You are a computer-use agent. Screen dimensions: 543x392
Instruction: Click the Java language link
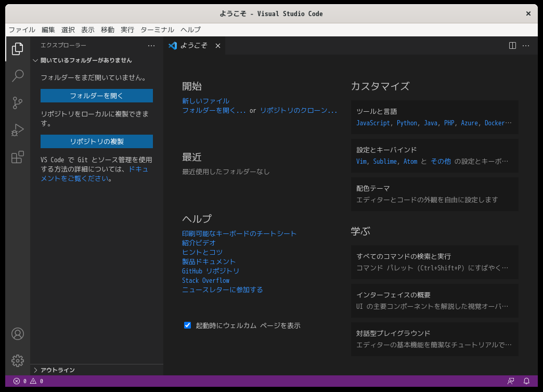(431, 123)
